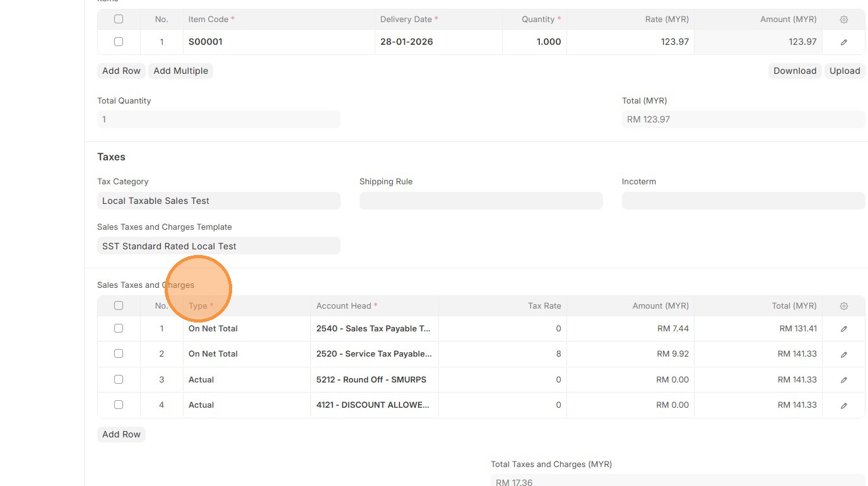The width and height of the screenshot is (868, 486).
Task: Click the Download button
Action: point(795,71)
